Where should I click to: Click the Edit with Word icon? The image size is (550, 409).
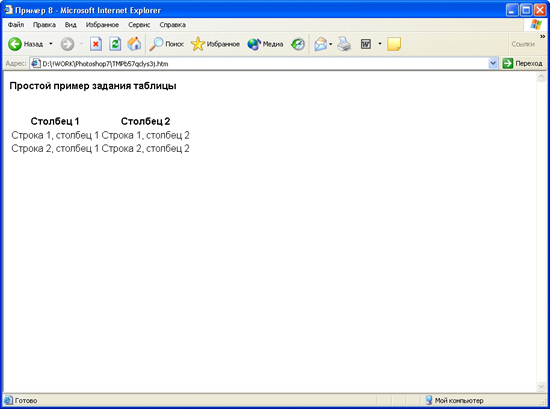[366, 44]
